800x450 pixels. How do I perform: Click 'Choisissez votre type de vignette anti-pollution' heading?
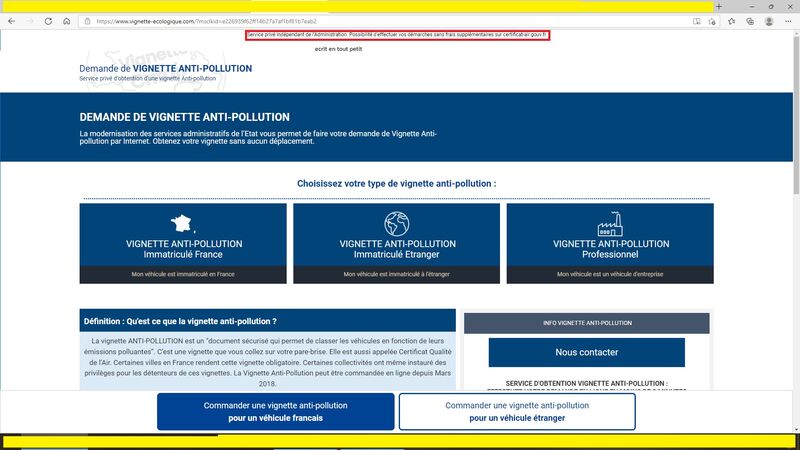[x=396, y=184]
